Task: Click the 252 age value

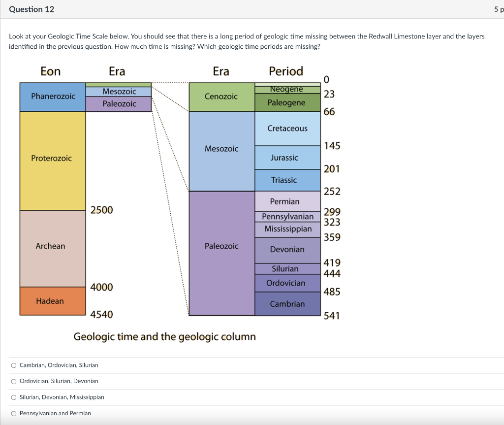Action: click(x=332, y=192)
